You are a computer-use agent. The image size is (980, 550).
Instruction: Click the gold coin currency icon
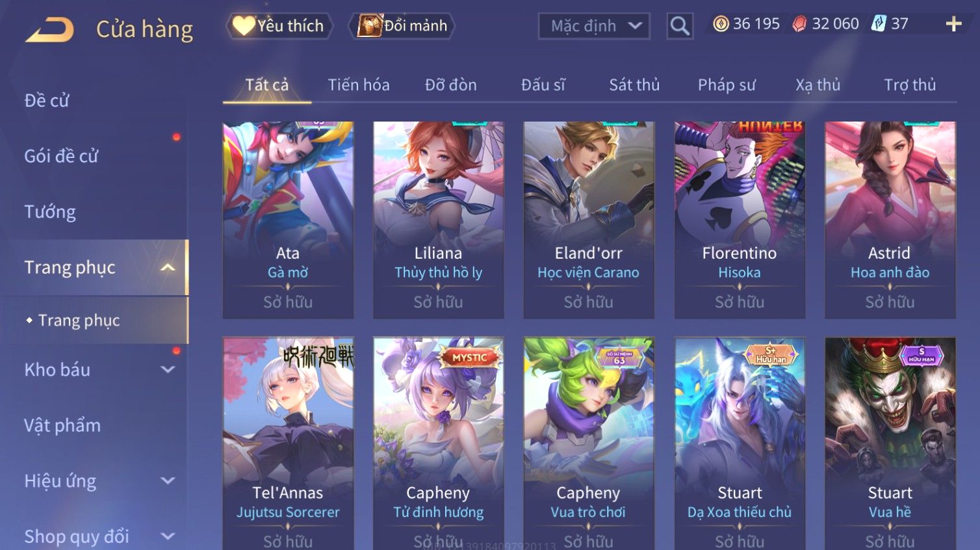(721, 24)
